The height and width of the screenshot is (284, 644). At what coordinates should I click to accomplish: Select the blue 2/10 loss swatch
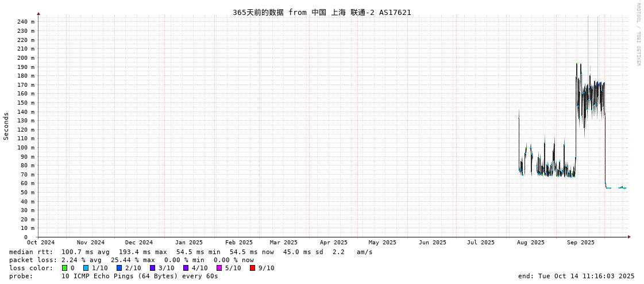pyautogui.click(x=119, y=268)
